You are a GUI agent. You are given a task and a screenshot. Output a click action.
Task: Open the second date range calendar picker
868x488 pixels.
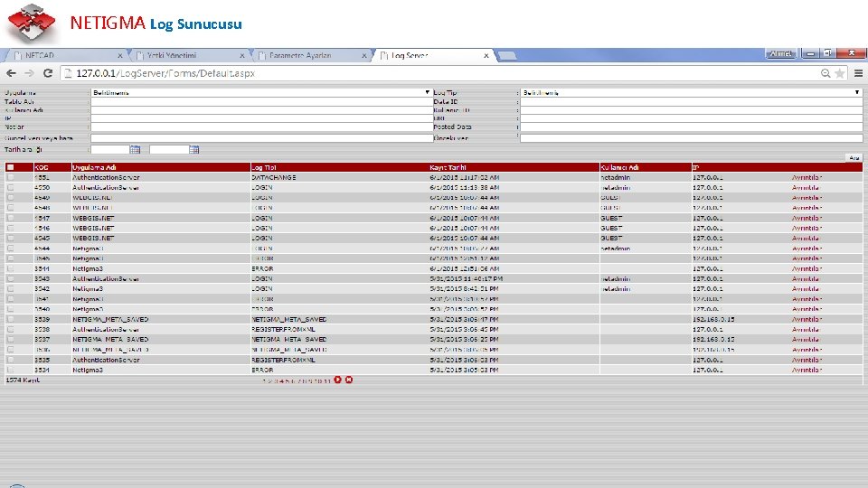pos(193,149)
